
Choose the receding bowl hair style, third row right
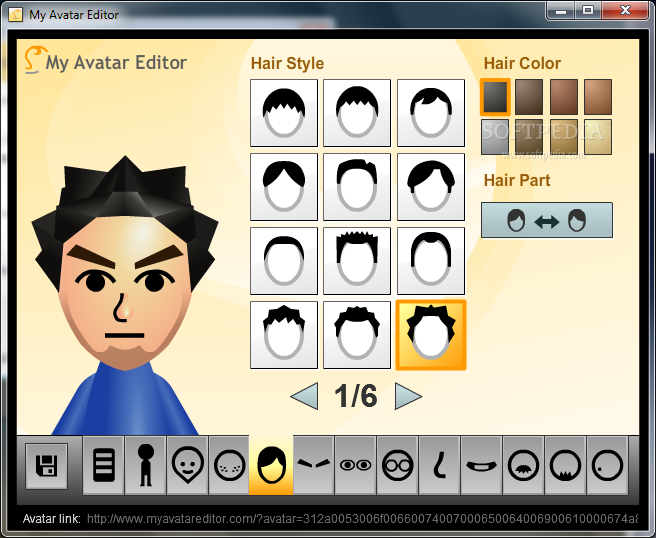[x=430, y=261]
